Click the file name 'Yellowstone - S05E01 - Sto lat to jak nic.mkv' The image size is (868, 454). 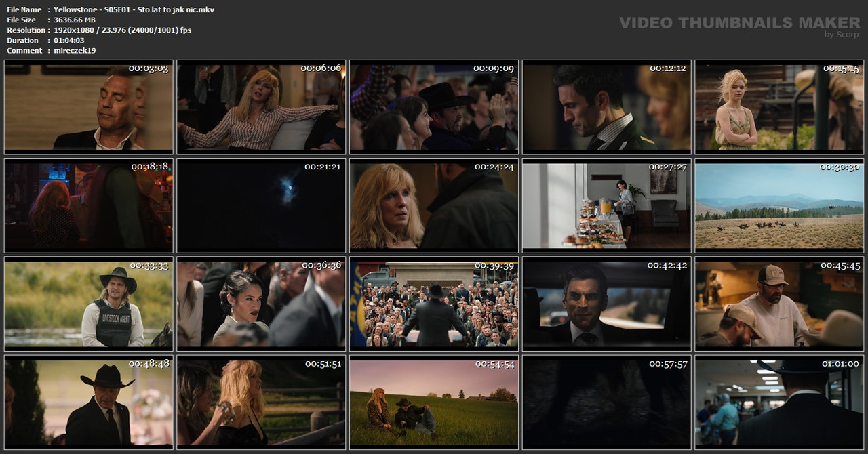click(134, 9)
